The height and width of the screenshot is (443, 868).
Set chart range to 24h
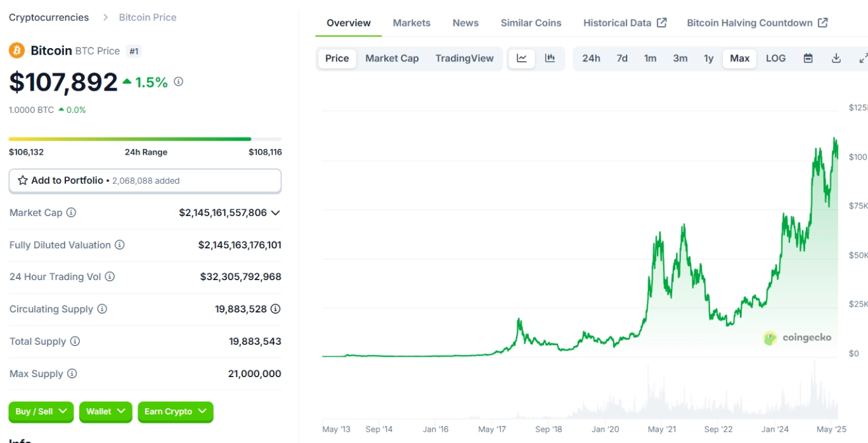pyautogui.click(x=591, y=58)
